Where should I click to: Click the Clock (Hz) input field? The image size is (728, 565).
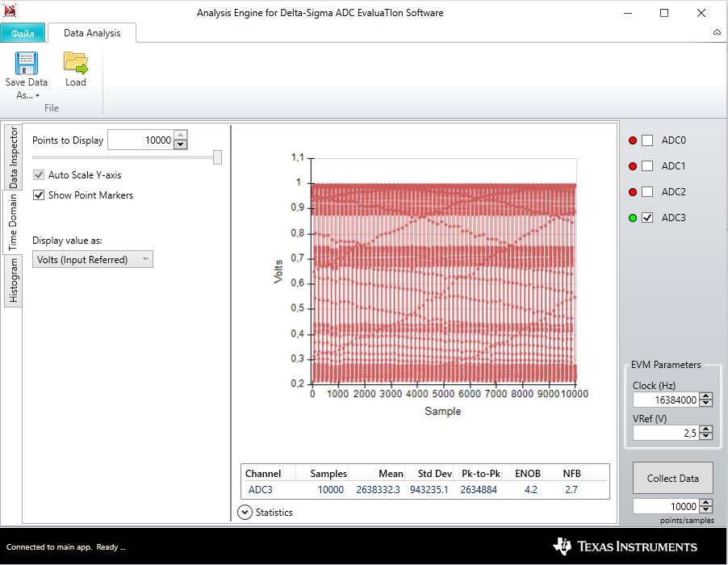666,400
